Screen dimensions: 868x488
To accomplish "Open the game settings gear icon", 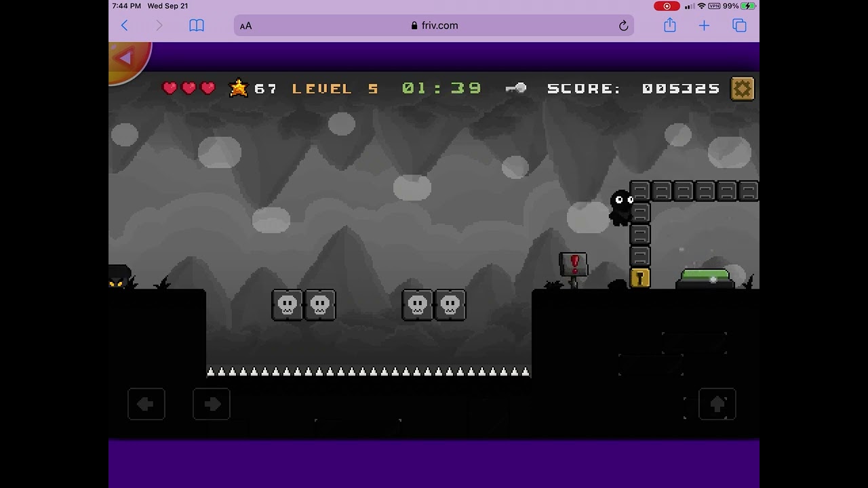I will [743, 89].
